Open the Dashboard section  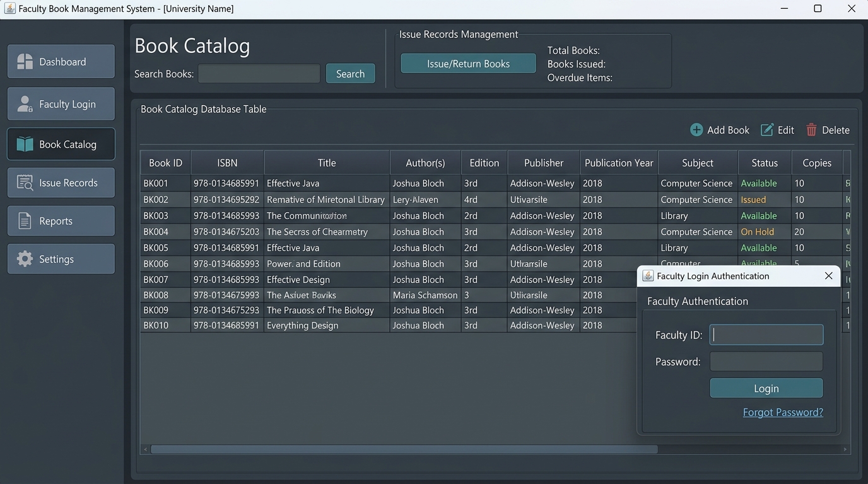[x=61, y=61]
